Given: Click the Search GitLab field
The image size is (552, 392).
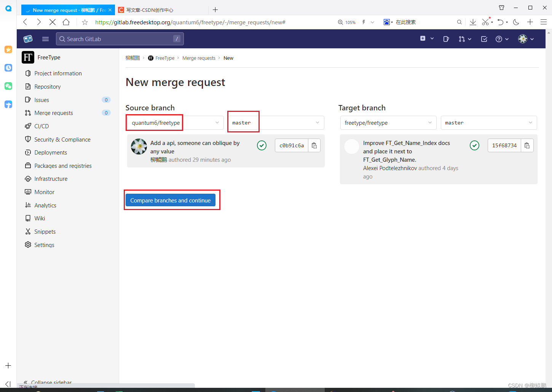Looking at the screenshot, I should click(x=120, y=39).
